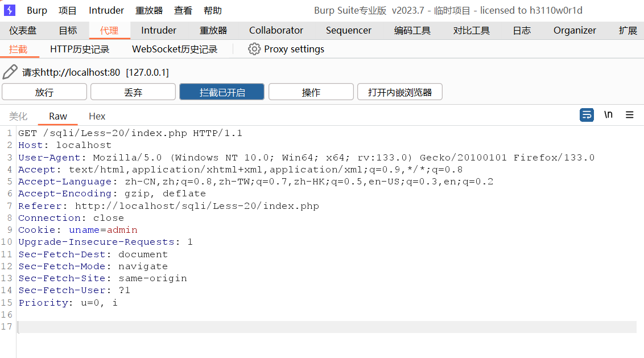Select the Raw editor view tab
Viewport: 644px width, 358px height.
(x=58, y=116)
